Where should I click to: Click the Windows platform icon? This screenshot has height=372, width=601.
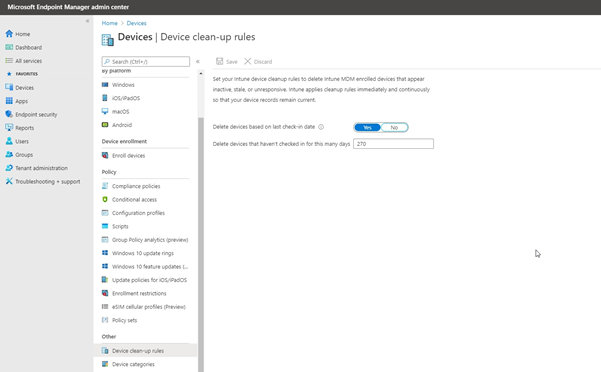[x=105, y=85]
